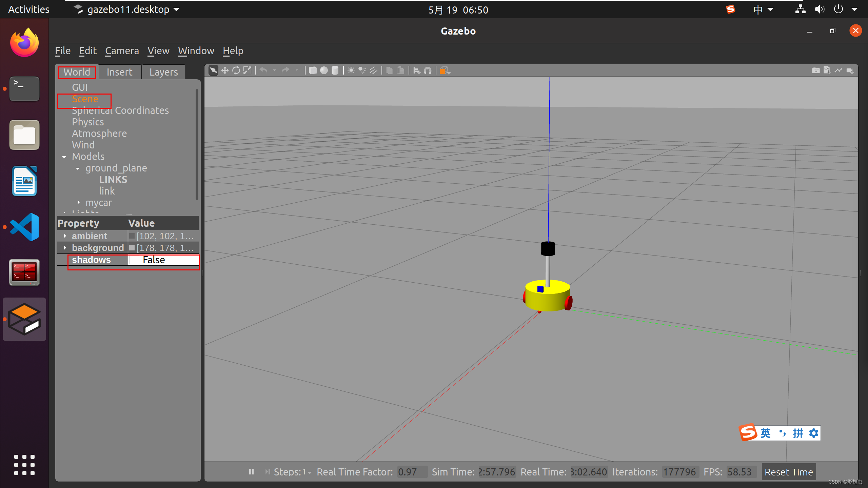Screen dimensions: 868x488
Task: Open the Window menu
Action: (x=196, y=51)
